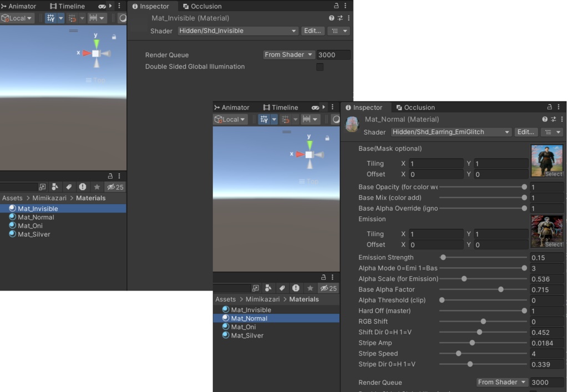Enable Double Sided Global Illumination checkbox

[320, 67]
